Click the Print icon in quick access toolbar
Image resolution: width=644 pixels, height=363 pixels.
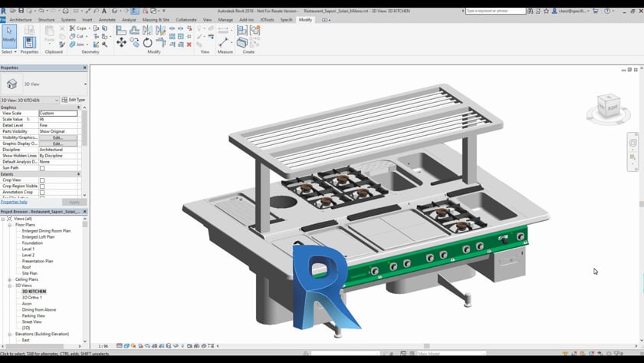pyautogui.click(x=65, y=11)
